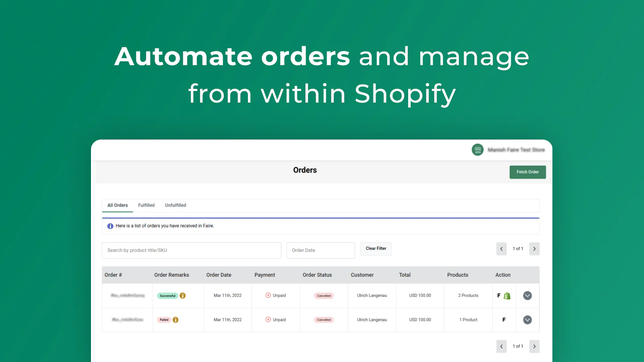644x362 pixels.
Task: Go to previous page using bottom pagination arrow
Action: (x=502, y=346)
